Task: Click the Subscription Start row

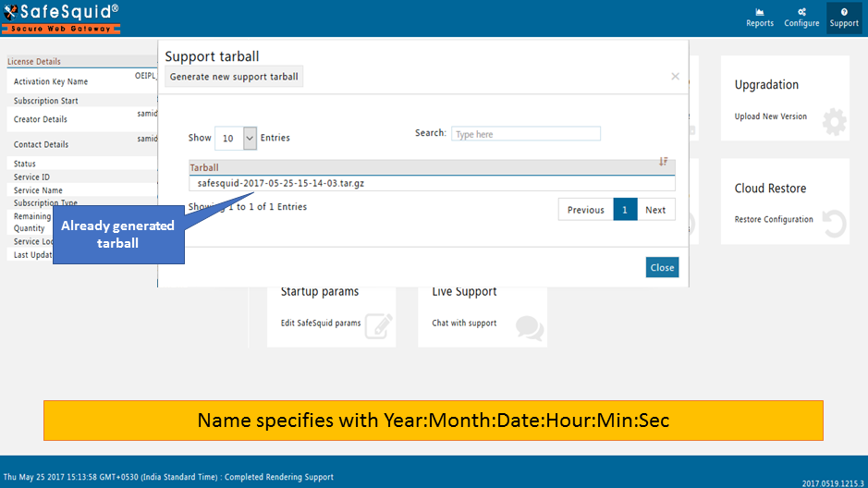Action: pos(82,101)
